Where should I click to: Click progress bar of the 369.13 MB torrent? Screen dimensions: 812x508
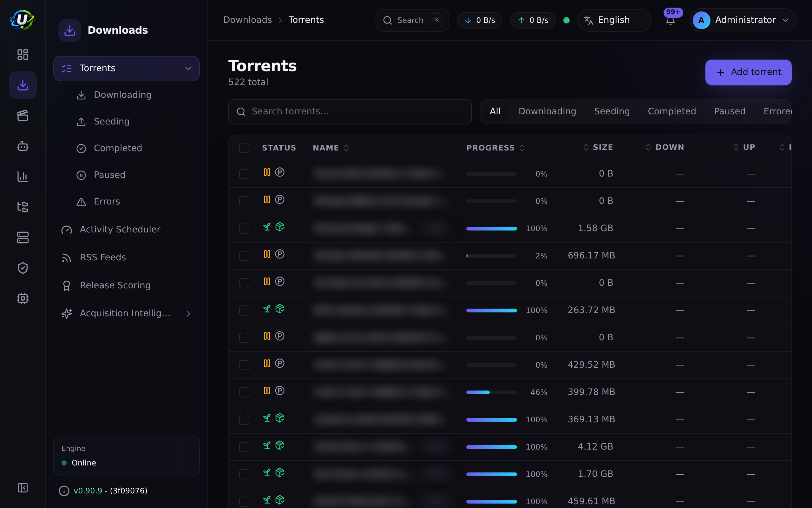tap(491, 420)
